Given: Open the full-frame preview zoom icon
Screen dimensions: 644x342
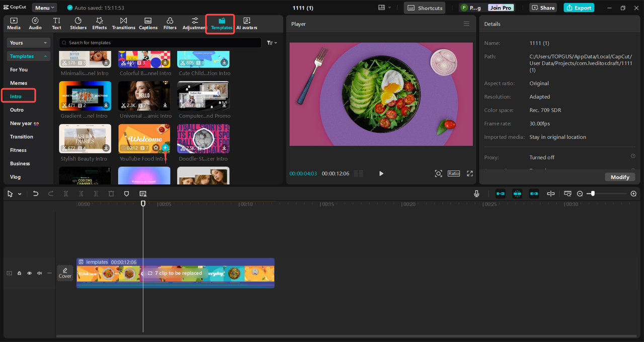Looking at the screenshot, I should coord(438,174).
